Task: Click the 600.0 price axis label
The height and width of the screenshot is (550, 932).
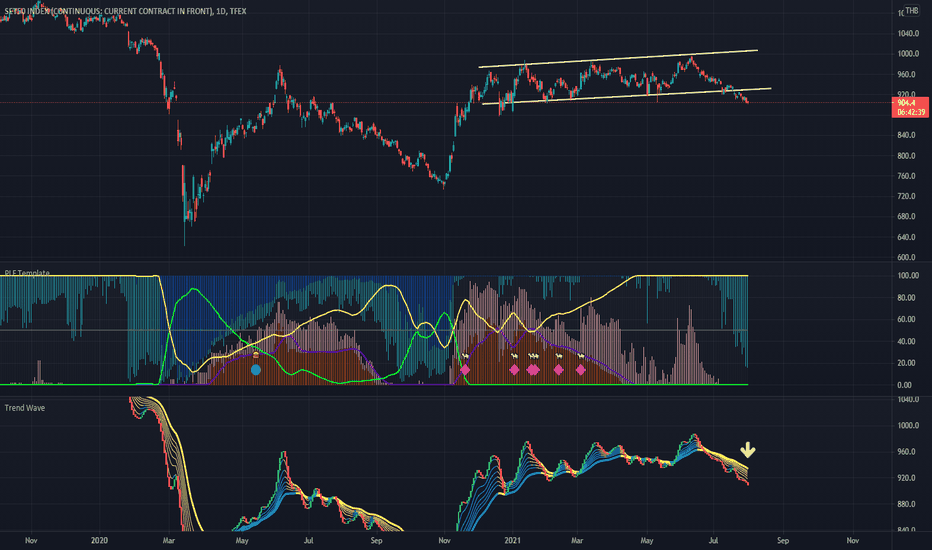Action: point(906,257)
